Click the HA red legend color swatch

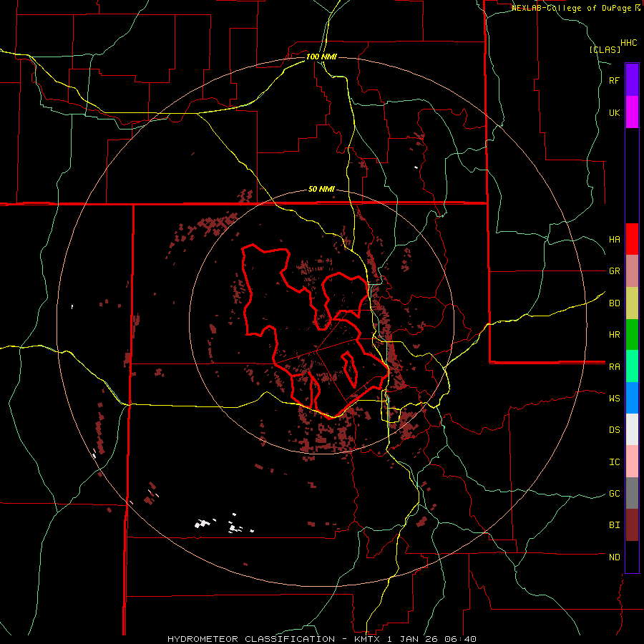click(x=632, y=239)
